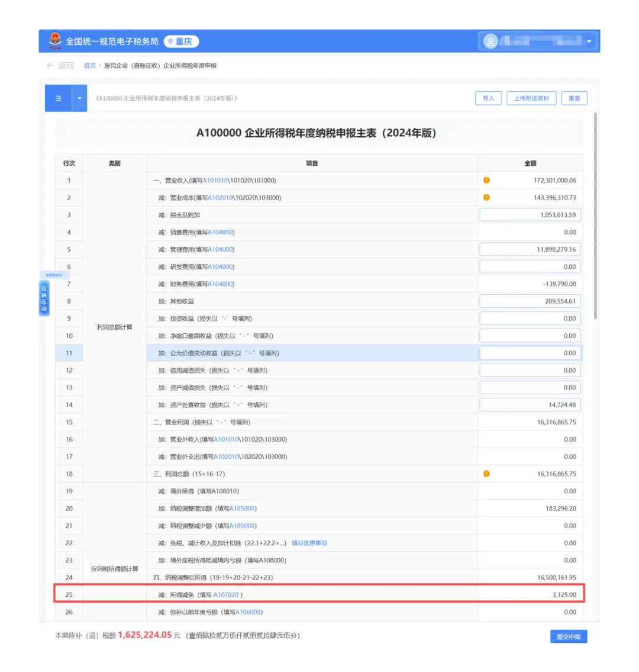Edit 公允价值变动收益 amount field
Viewport: 639px width, 672px height.
530,353
